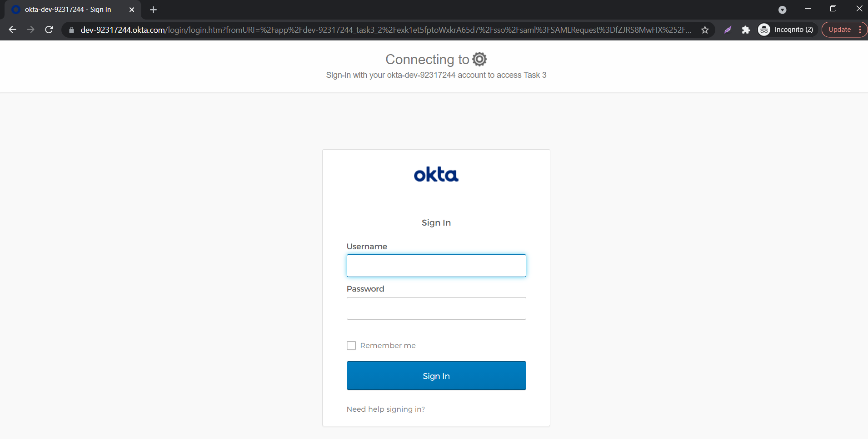Reload the sign-in page
The image size is (868, 439).
[49, 30]
